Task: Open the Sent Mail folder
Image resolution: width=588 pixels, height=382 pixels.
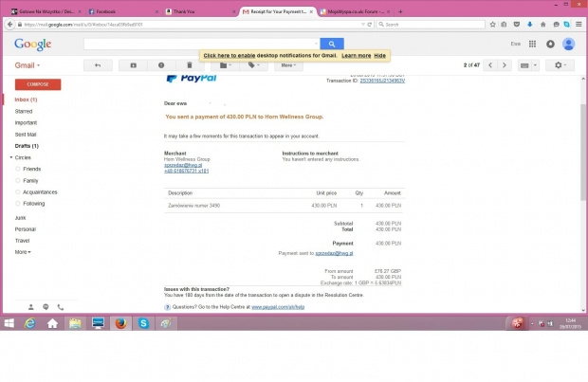Action: (26, 135)
